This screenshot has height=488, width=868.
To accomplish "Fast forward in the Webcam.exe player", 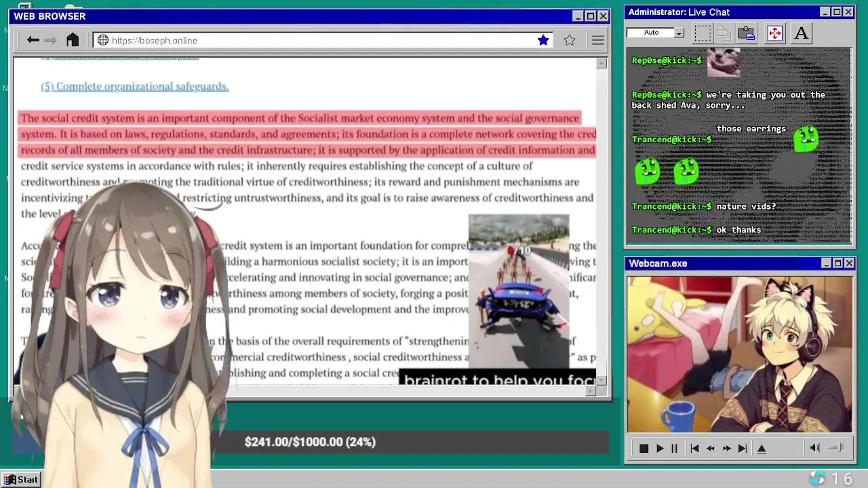I will (727, 449).
